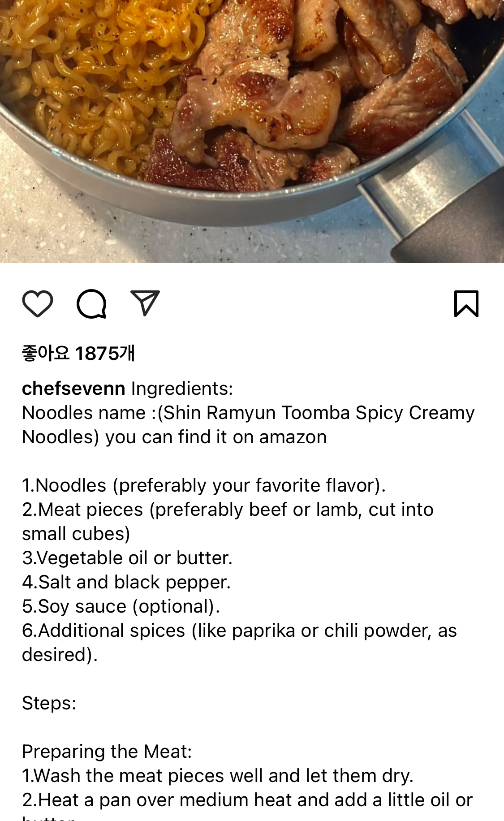View the list of 1875 likes
Viewport: 504px width, 821px height.
point(78,354)
